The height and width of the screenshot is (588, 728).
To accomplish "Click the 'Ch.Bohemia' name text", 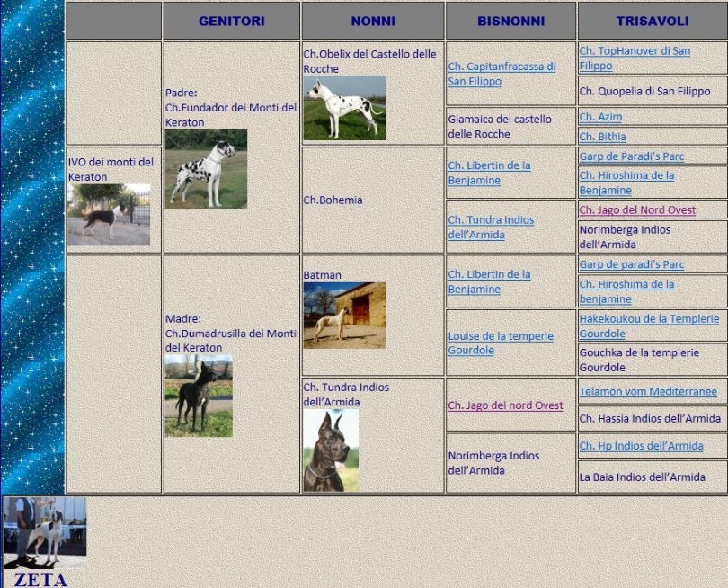I will pyautogui.click(x=333, y=200).
